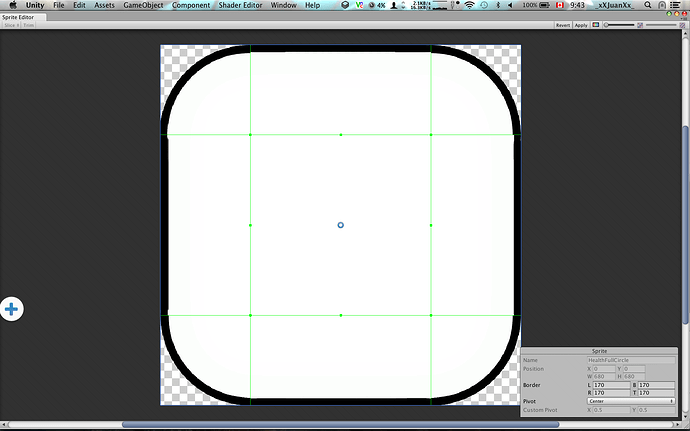Open the Assets menu
The height and width of the screenshot is (431, 690).
pos(104,5)
